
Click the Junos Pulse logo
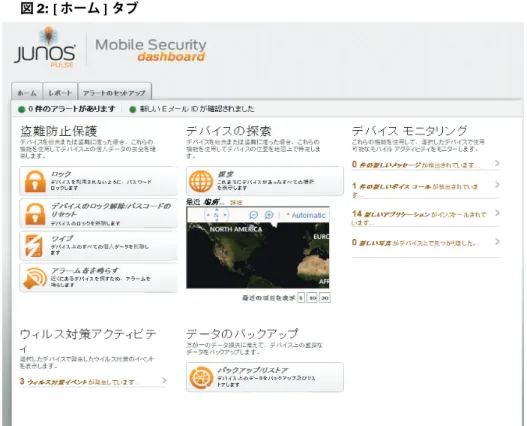45,47
